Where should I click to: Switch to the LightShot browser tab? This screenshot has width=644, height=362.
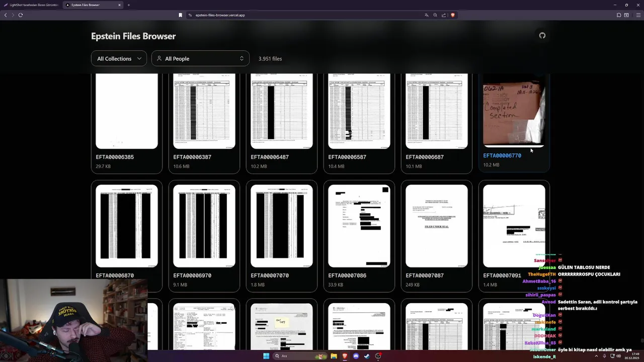click(31, 5)
